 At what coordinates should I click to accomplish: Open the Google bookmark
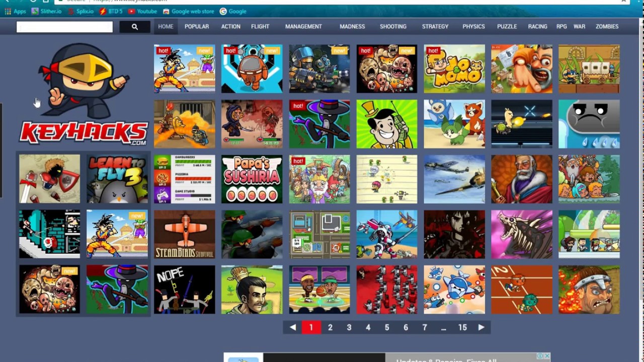[233, 11]
